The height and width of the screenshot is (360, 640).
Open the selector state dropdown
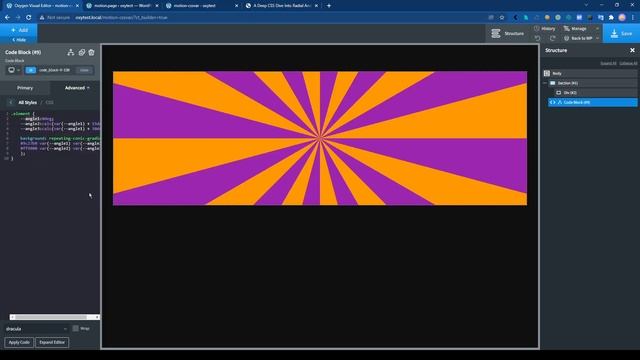click(84, 70)
